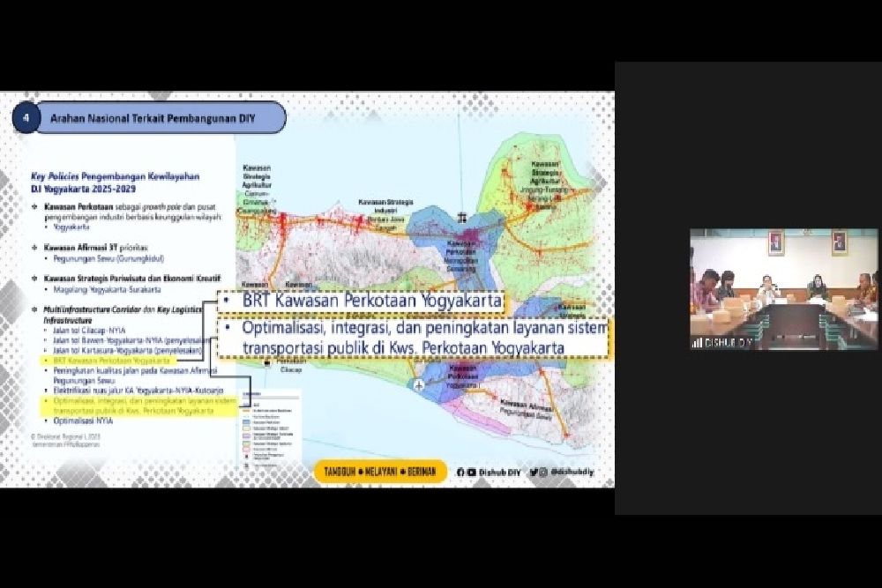Click the BRT Kawasan Perkotaan Yogyakarta callout

click(x=362, y=301)
